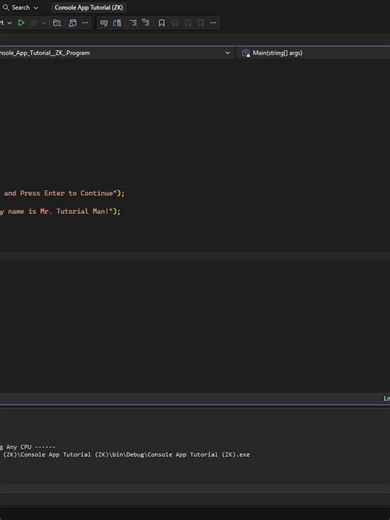
Task: Start without debugging via green play icon
Action: 21,23
